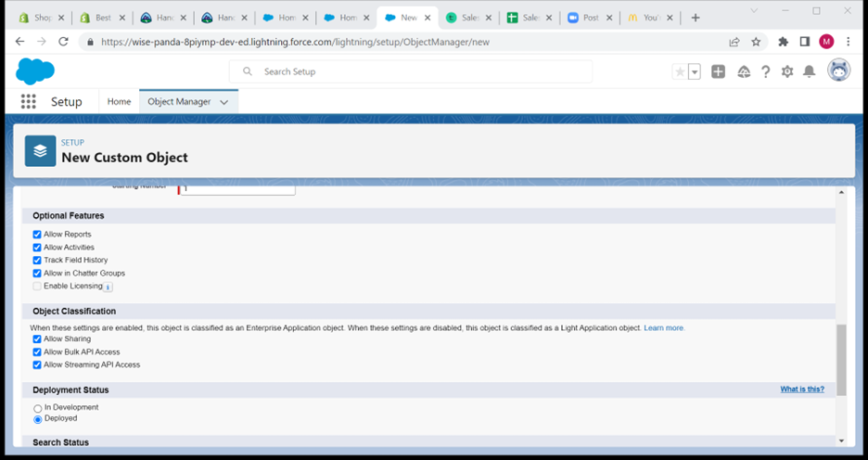Open the global actions plus icon
This screenshot has height=460, width=868.
718,71
